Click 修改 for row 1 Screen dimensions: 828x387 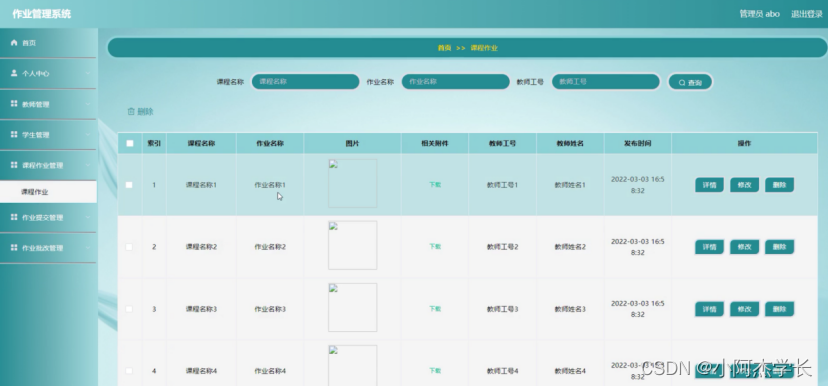coord(745,185)
